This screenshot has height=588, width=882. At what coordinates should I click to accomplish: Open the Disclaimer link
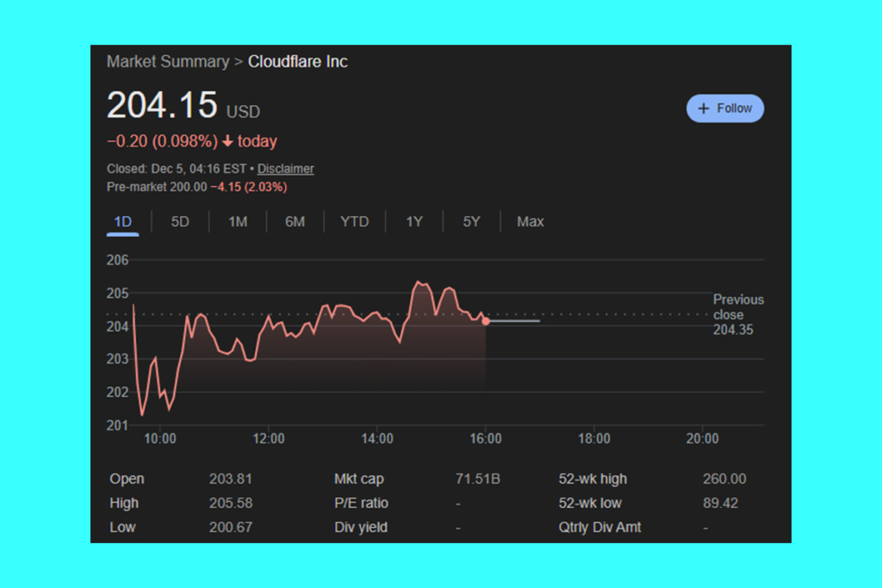coord(285,169)
